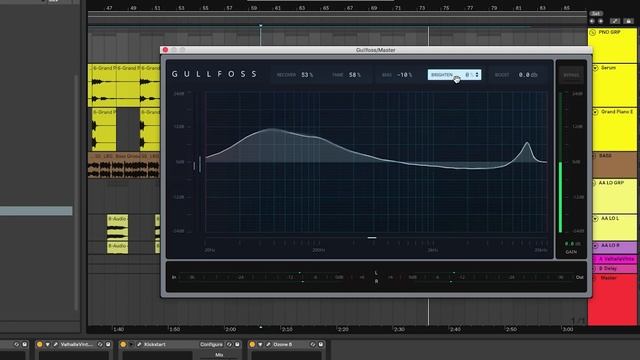The height and width of the screenshot is (360, 640).
Task: Click the Gullfoss output Gain meter slider
Action: [560, 162]
